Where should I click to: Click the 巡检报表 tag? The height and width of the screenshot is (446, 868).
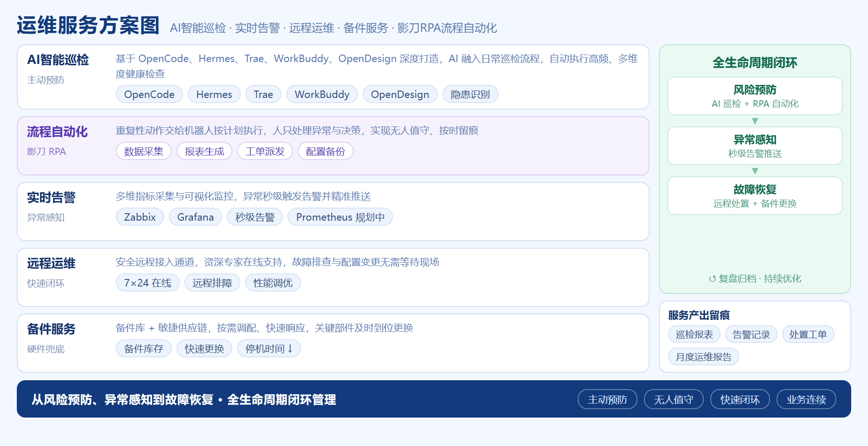point(694,334)
